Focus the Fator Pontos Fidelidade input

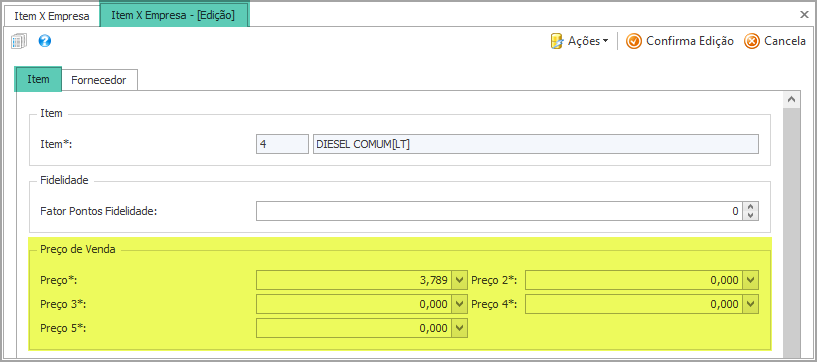tap(500, 211)
